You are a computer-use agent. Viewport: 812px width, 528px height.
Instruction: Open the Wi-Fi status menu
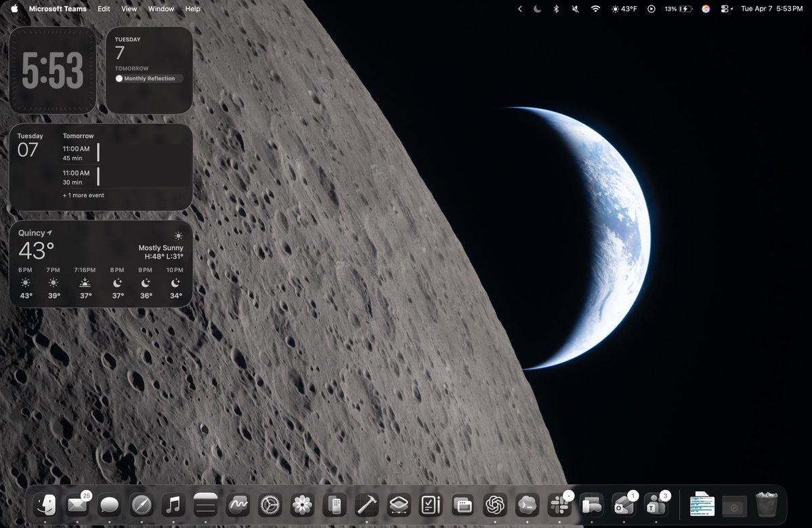coord(595,9)
